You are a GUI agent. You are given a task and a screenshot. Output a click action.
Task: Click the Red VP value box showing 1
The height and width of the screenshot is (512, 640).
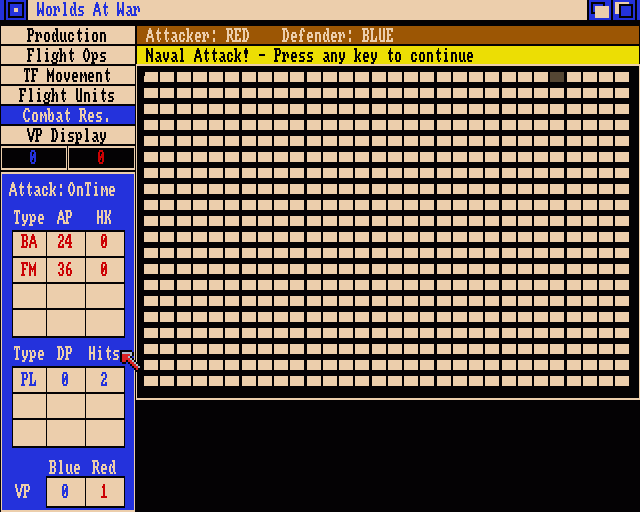pyautogui.click(x=104, y=492)
